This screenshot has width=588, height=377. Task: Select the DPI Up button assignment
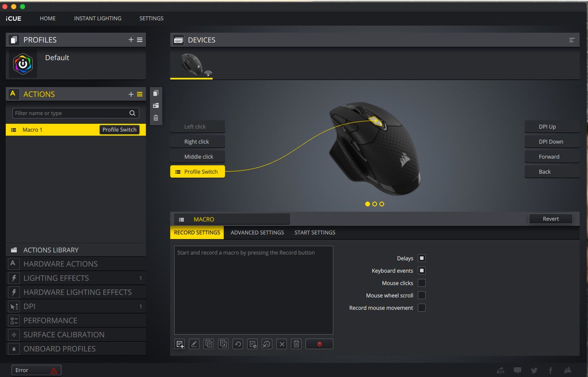pyautogui.click(x=552, y=127)
